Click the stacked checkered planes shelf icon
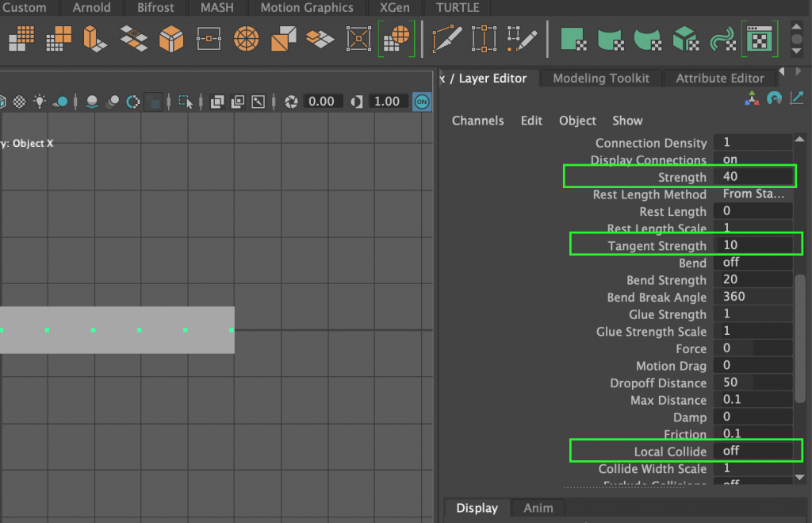812x523 pixels. (x=133, y=39)
